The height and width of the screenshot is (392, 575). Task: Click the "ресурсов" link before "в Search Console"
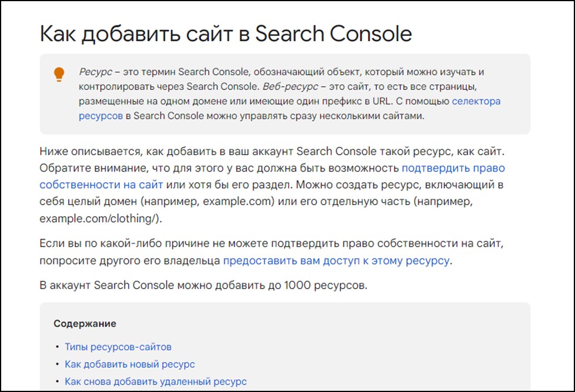coord(101,116)
